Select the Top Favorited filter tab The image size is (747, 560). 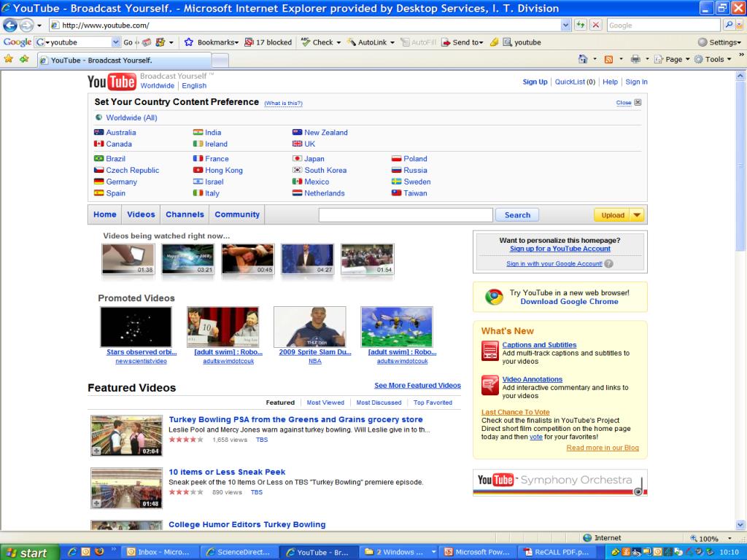point(433,402)
